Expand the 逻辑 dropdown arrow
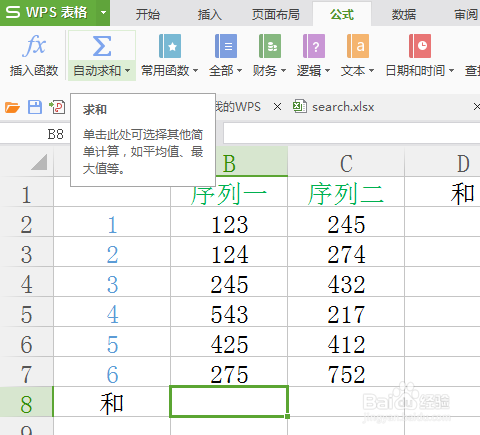The image size is (480, 435). click(x=327, y=71)
